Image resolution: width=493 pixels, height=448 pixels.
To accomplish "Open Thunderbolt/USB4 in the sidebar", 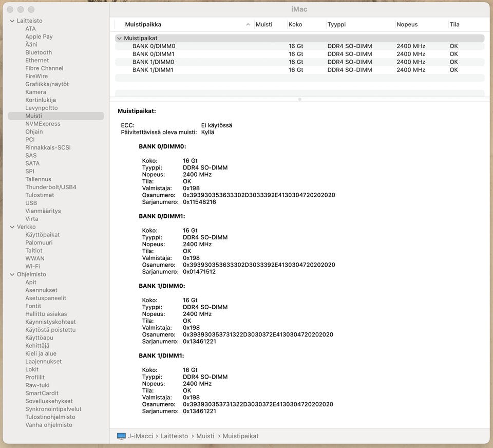I will (x=51, y=187).
